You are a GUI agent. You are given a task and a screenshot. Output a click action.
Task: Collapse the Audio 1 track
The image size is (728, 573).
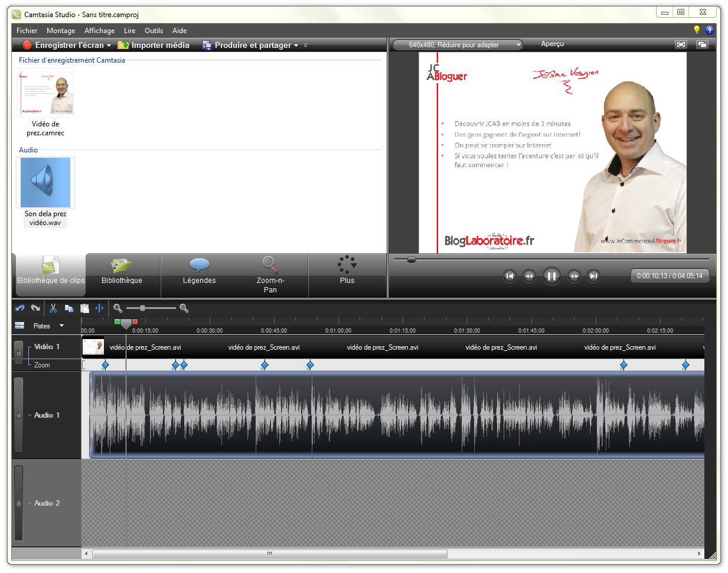coord(30,415)
